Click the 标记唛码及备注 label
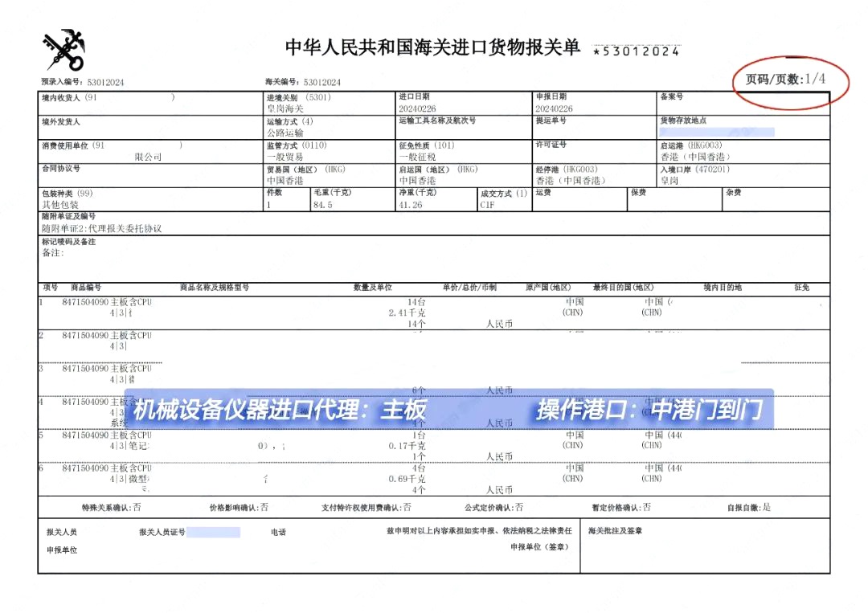Image resolution: width=868 pixels, height=613 pixels. 68,242
